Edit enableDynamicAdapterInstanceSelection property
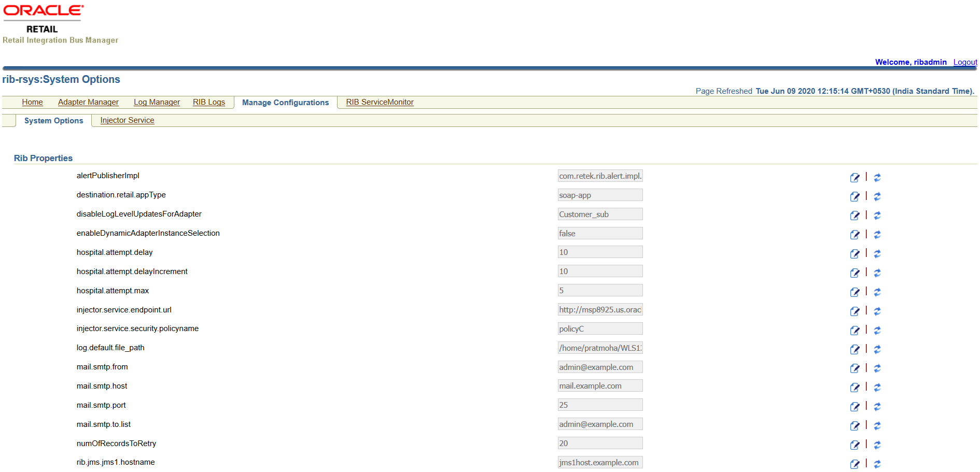 tap(855, 235)
